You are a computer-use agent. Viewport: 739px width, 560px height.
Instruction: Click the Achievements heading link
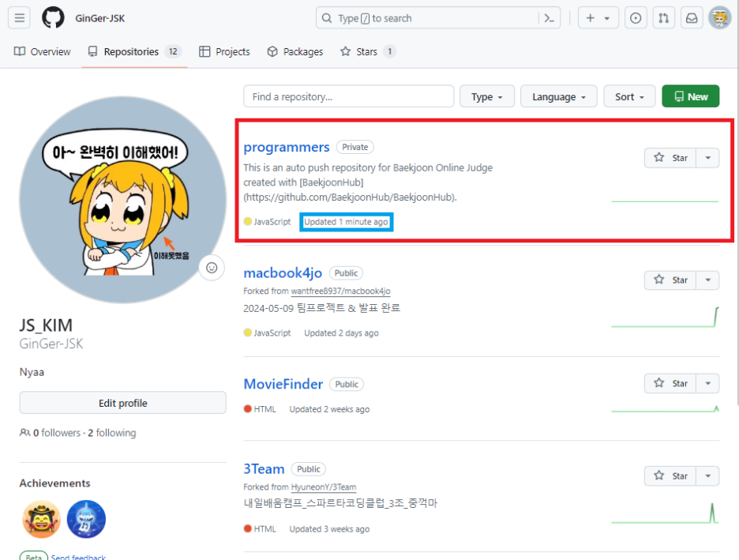coord(54,483)
